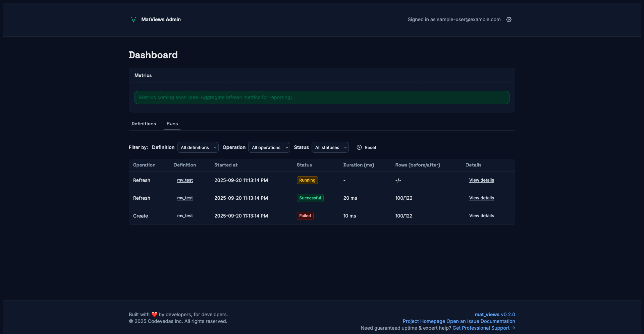View details of the Failed create run
644x334 pixels.
tap(481, 216)
